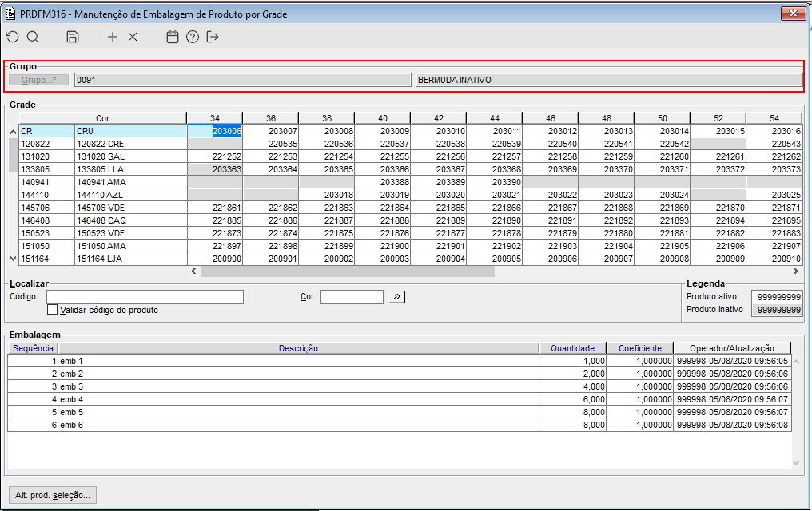Select packaging row emb 2
Screen dimensions: 812x511
coord(400,374)
